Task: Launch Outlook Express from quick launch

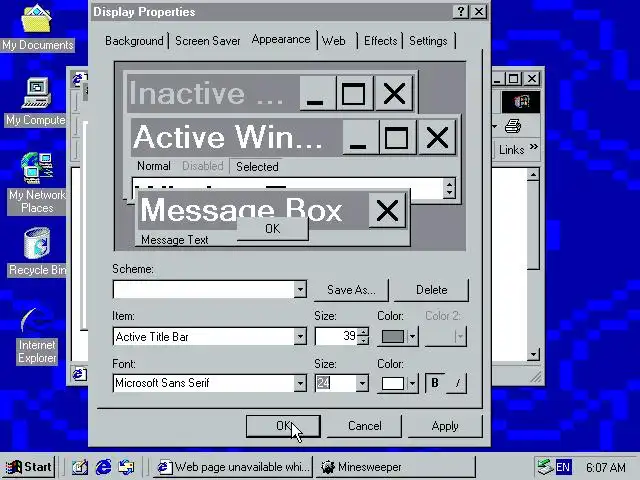Action: coord(126,467)
